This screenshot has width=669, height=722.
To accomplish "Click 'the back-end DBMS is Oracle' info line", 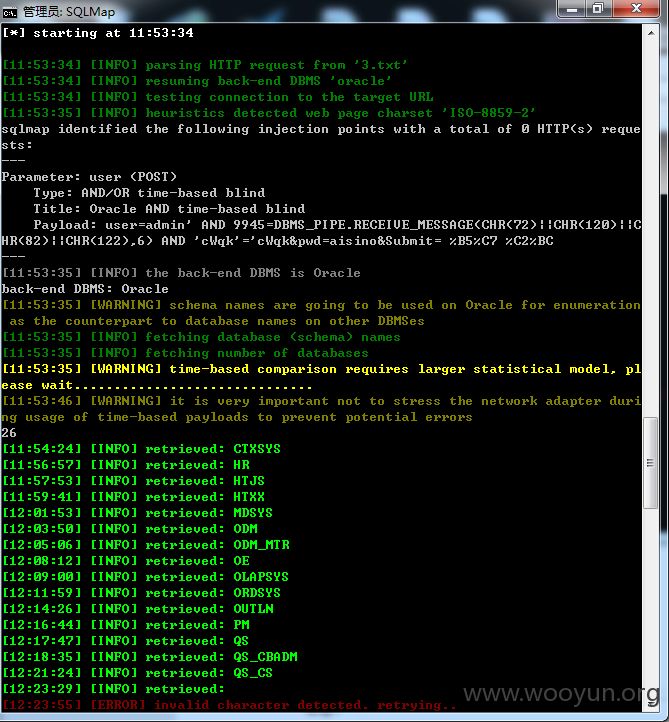I will 181,273.
